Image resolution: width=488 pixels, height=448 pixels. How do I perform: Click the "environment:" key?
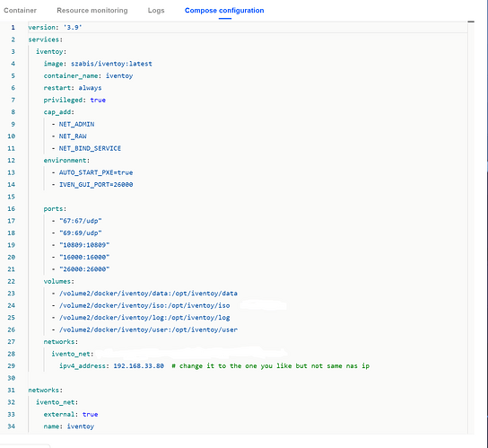(x=66, y=161)
